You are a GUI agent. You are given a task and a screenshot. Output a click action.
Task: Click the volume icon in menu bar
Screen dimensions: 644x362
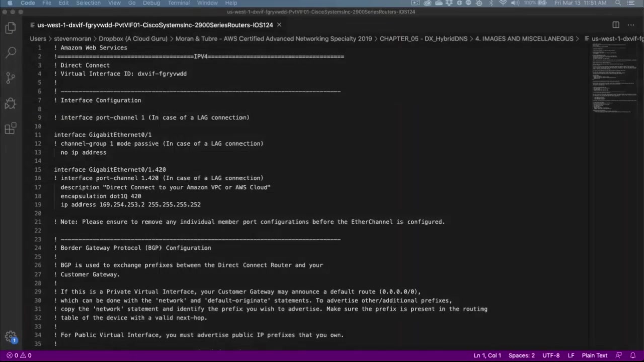[515, 3]
